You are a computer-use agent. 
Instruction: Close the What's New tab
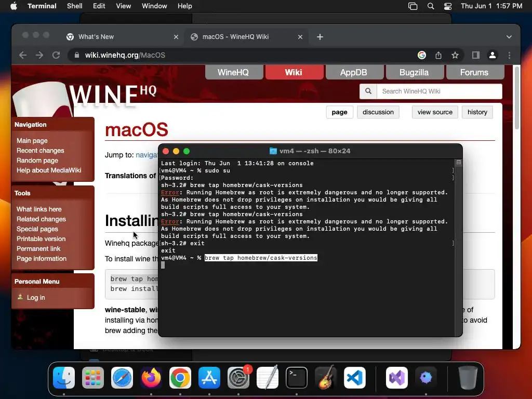[x=176, y=37]
